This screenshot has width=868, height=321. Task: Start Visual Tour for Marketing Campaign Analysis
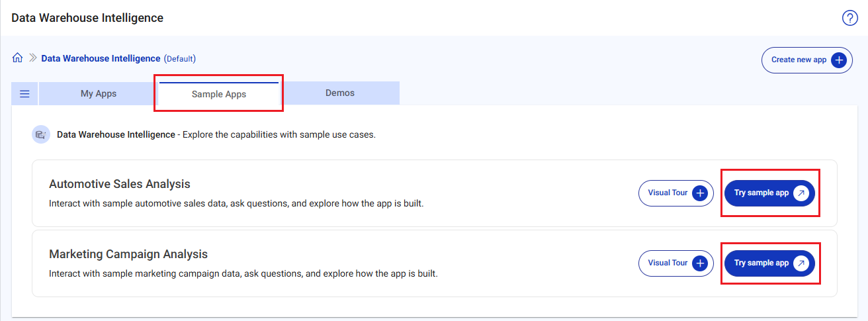coord(668,263)
